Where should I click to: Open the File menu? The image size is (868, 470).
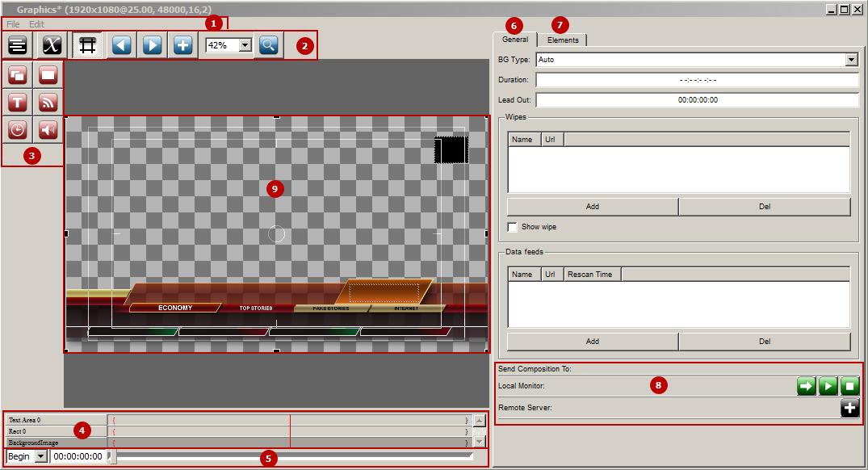[x=13, y=24]
